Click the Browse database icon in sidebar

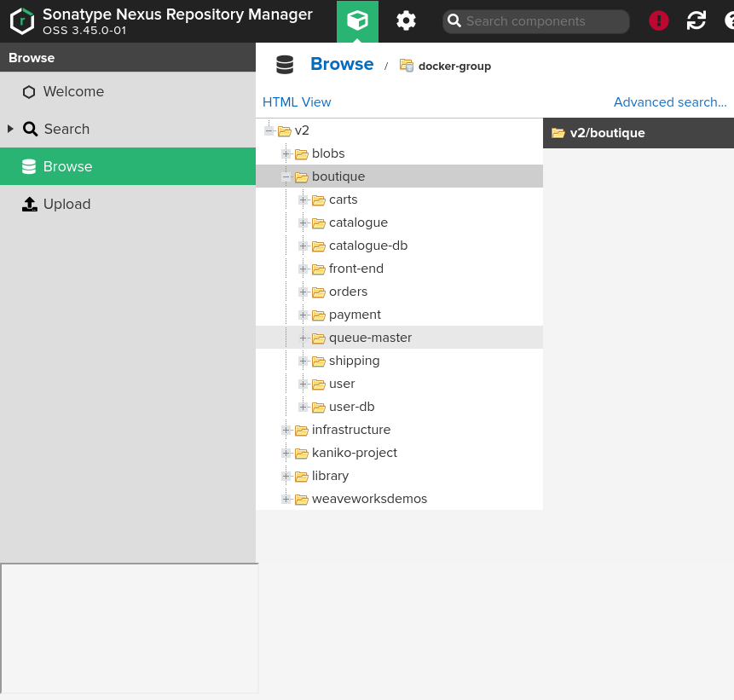click(29, 167)
